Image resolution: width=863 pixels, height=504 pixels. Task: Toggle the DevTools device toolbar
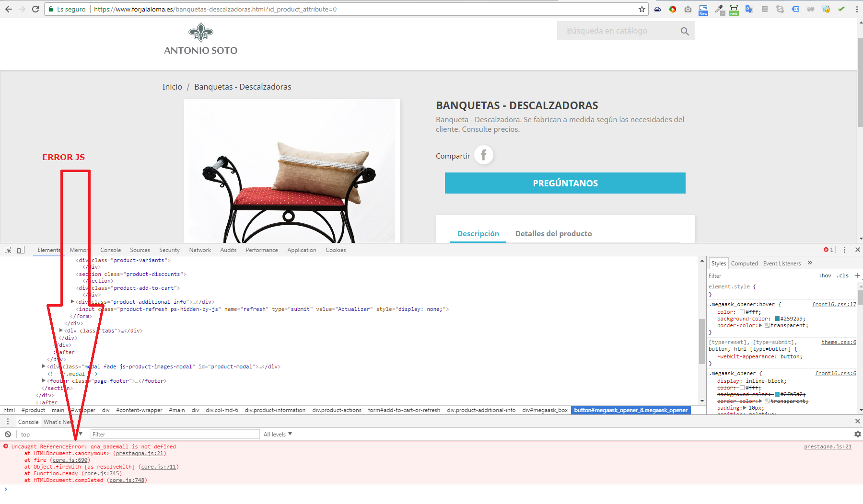click(21, 250)
